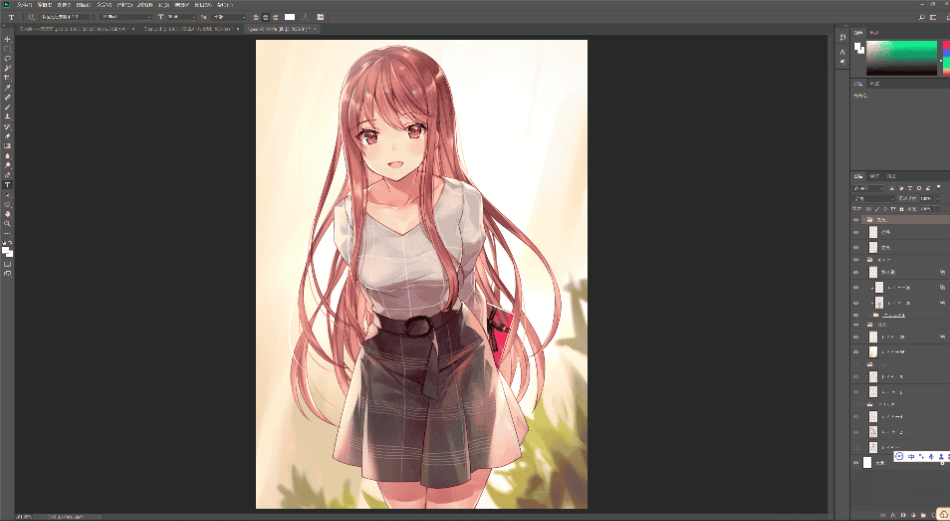Screen dimensions: 950x521
Task: Select the Clone Stamp tool
Action: (x=7, y=116)
